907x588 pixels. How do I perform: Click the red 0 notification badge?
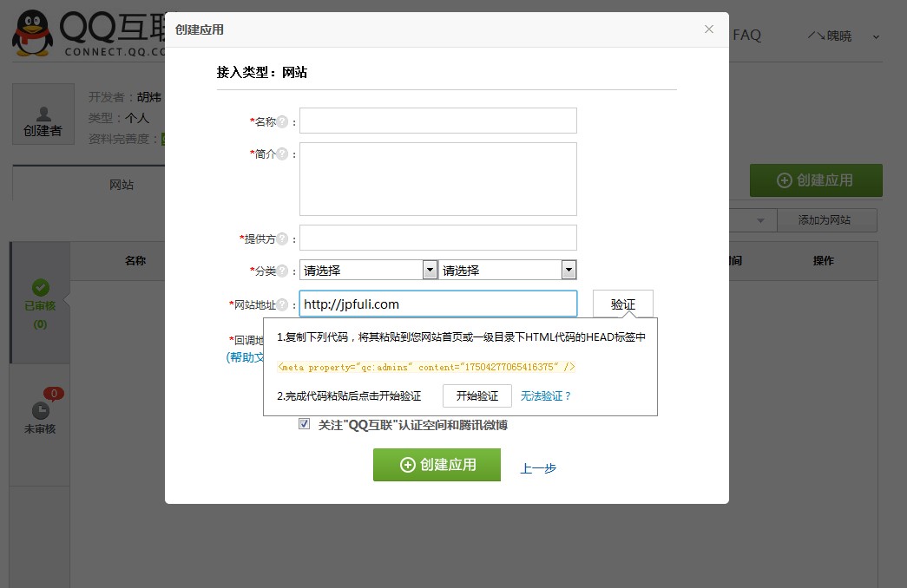54,394
